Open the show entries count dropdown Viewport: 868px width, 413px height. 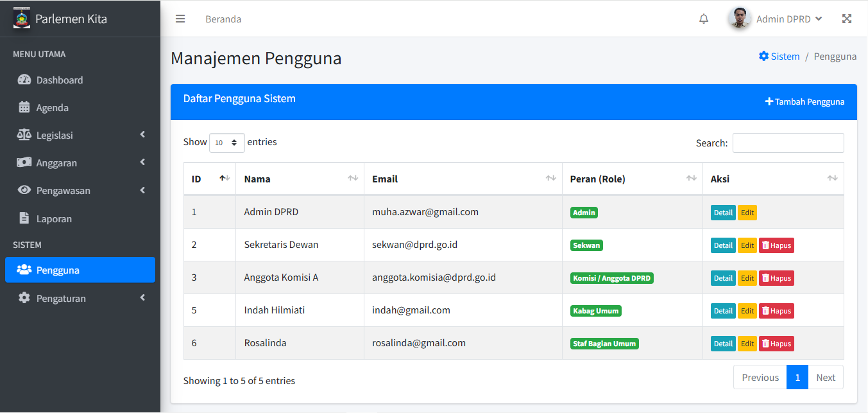227,143
